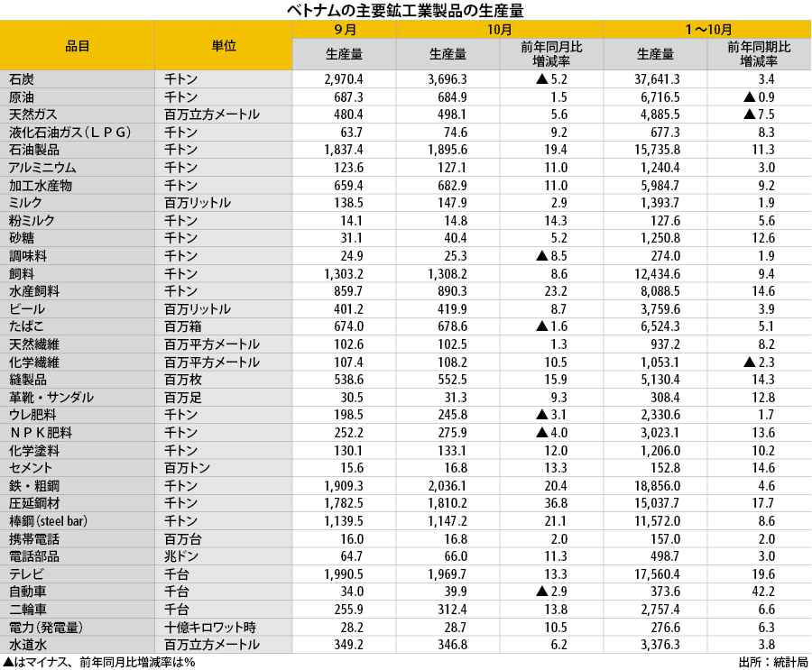Select the 石炭 row label
The height and width of the screenshot is (670, 812).
22,79
